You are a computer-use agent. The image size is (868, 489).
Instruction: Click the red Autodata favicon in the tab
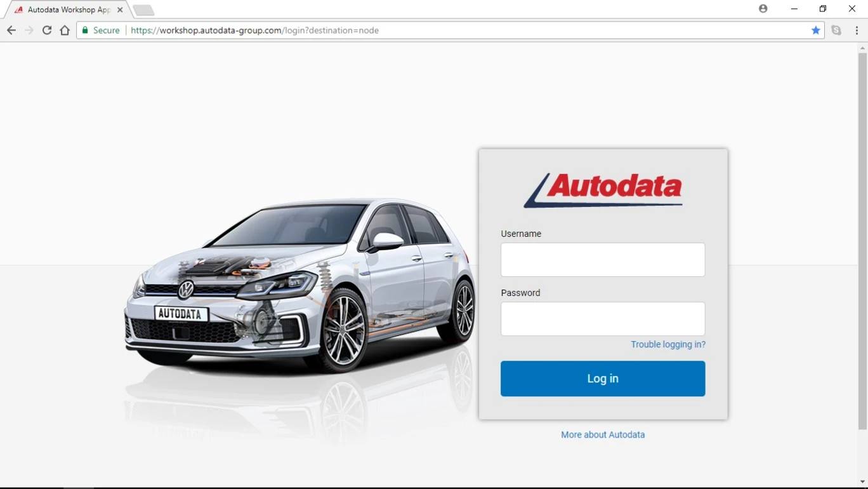[x=18, y=10]
